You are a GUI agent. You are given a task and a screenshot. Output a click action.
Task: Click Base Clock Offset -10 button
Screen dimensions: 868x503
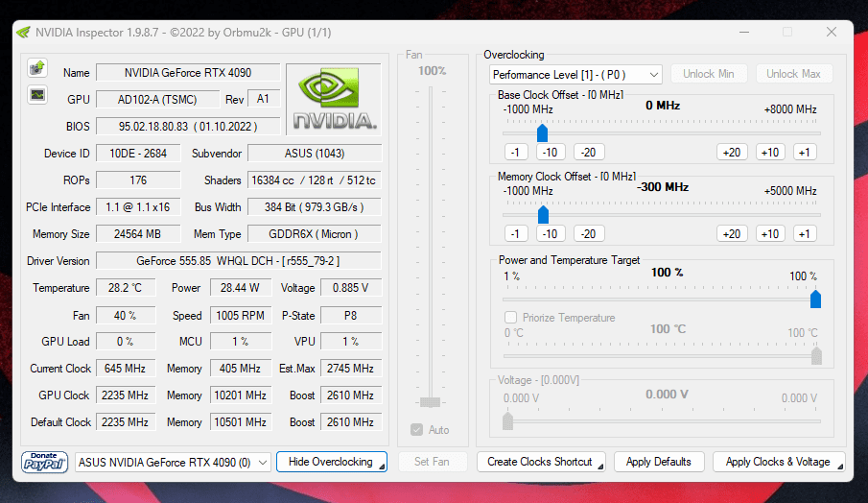click(551, 153)
